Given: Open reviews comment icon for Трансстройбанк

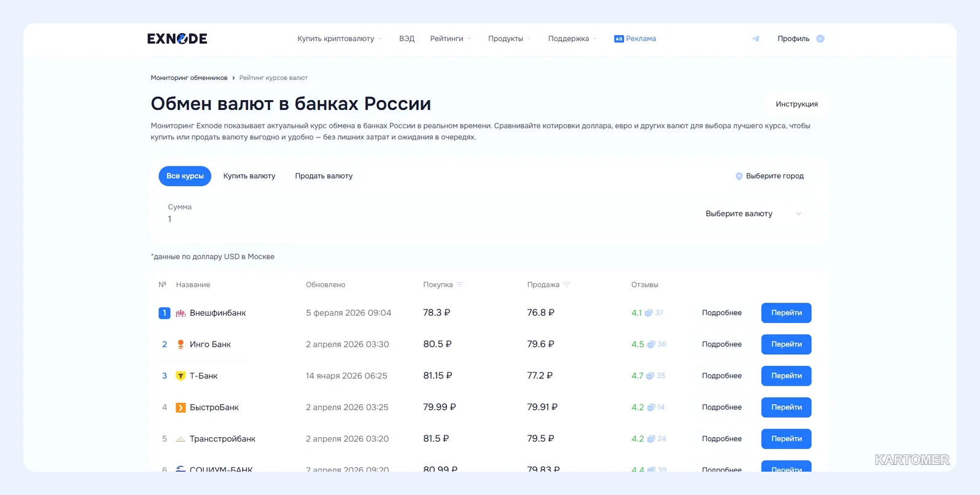Looking at the screenshot, I should coord(651,439).
